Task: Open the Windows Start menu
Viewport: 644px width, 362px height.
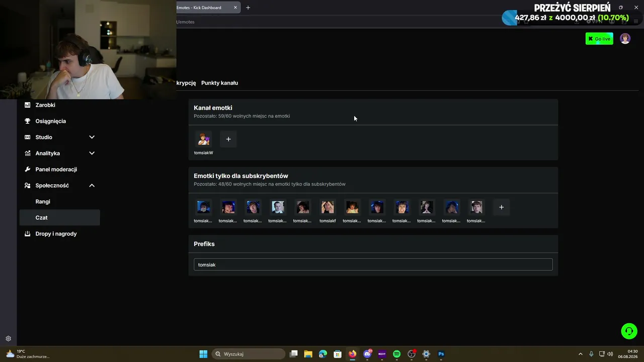Action: pos(203,354)
